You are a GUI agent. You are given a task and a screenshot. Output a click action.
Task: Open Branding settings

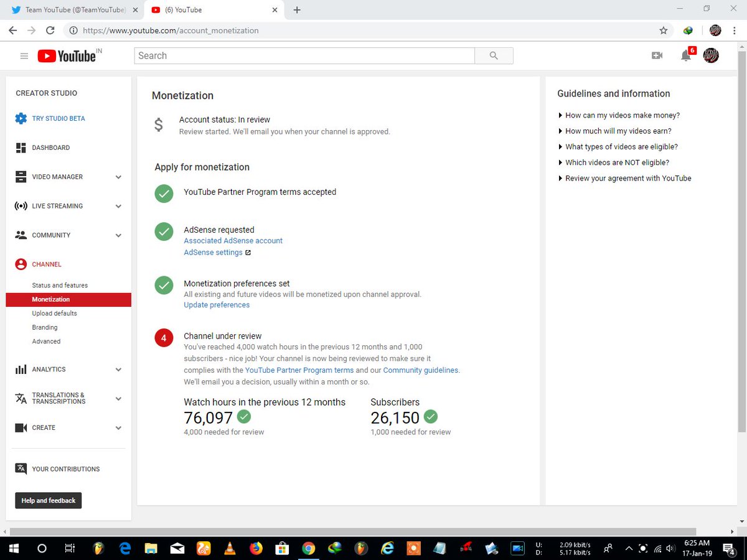45,327
